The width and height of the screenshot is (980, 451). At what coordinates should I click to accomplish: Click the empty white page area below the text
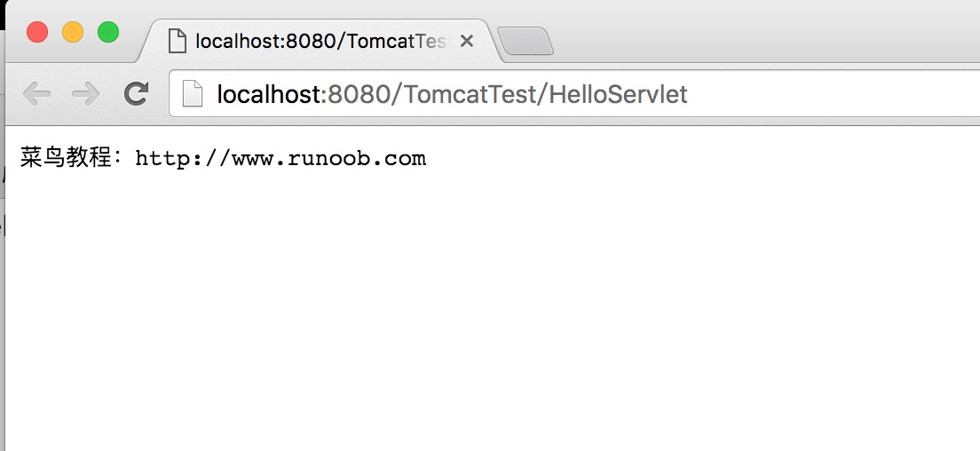488,311
